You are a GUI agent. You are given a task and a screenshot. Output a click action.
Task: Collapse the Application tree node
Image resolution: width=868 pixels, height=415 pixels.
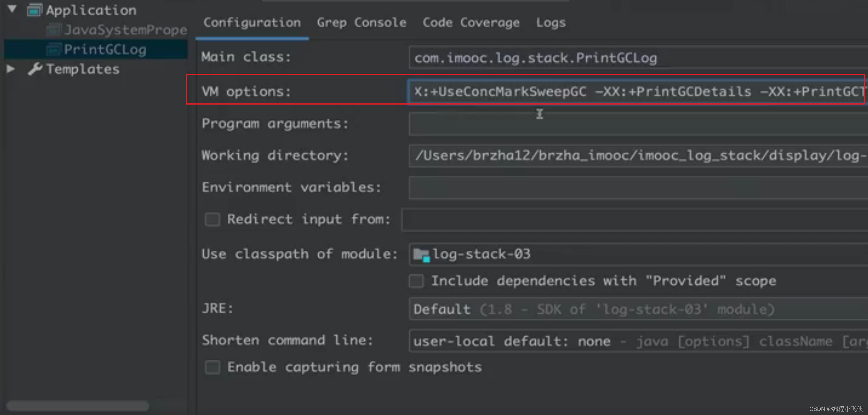[12, 9]
